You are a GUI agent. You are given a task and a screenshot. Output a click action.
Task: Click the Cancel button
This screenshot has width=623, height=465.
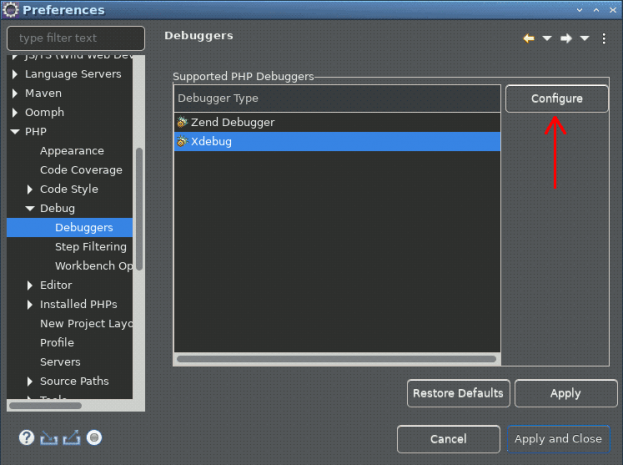[x=449, y=439]
